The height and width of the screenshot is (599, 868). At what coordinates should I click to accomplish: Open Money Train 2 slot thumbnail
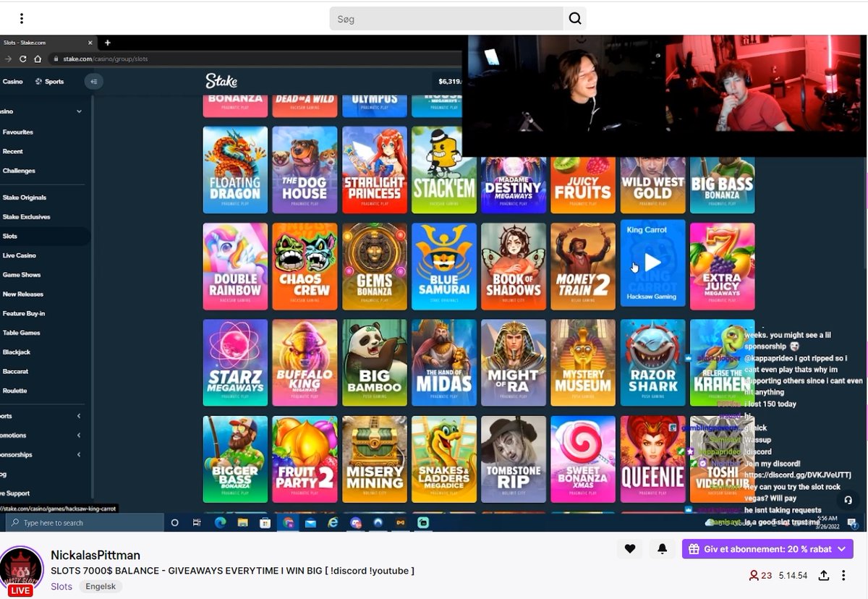[x=583, y=266]
